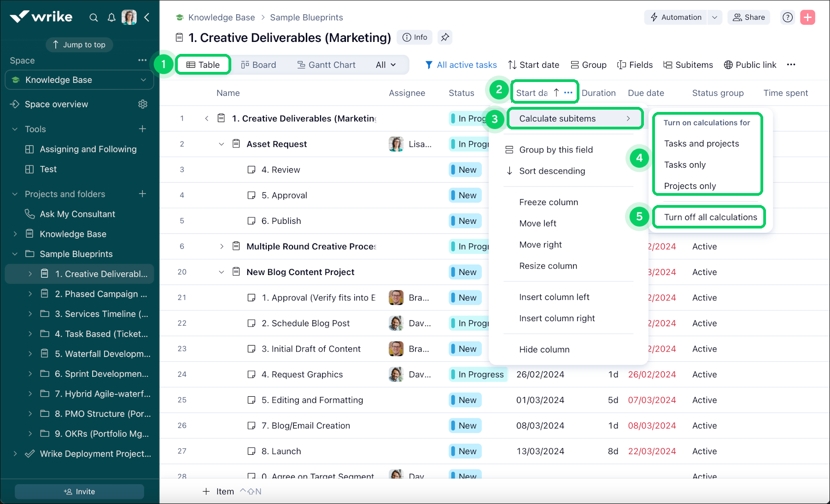Choose Turn off all calculations
830x504 pixels.
709,217
